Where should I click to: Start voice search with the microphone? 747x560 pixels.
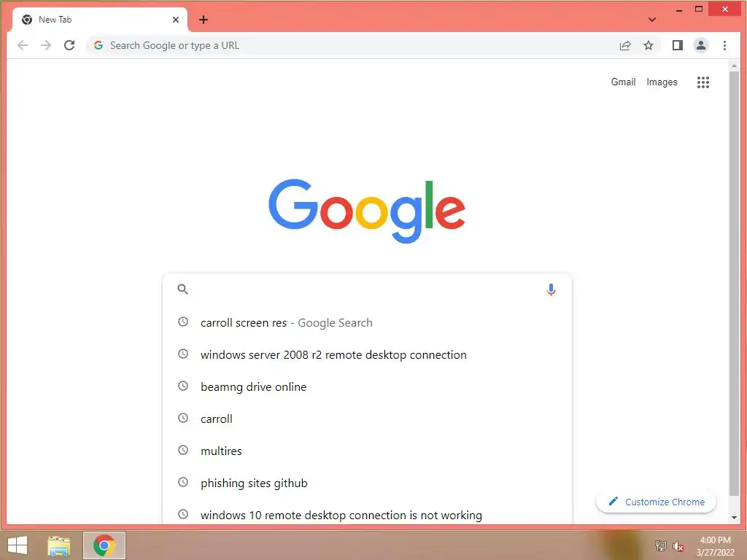551,289
